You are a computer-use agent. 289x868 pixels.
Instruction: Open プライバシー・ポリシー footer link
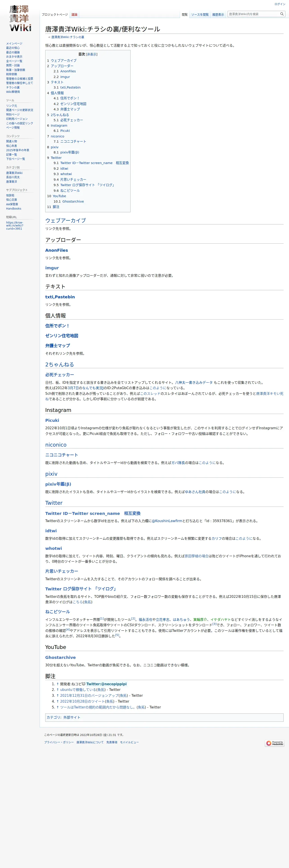pyautogui.click(x=59, y=742)
